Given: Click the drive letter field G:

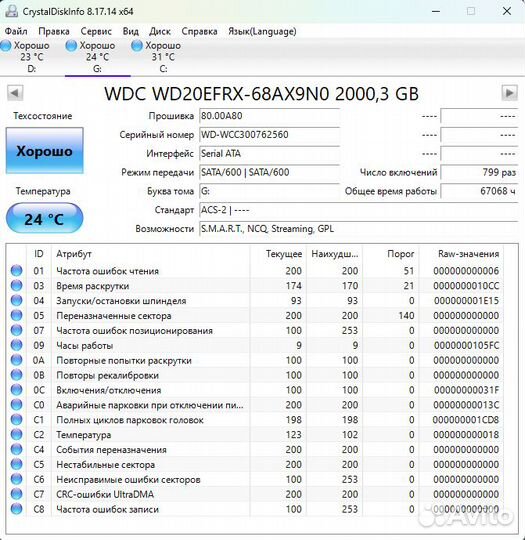Looking at the screenshot, I should tap(269, 191).
